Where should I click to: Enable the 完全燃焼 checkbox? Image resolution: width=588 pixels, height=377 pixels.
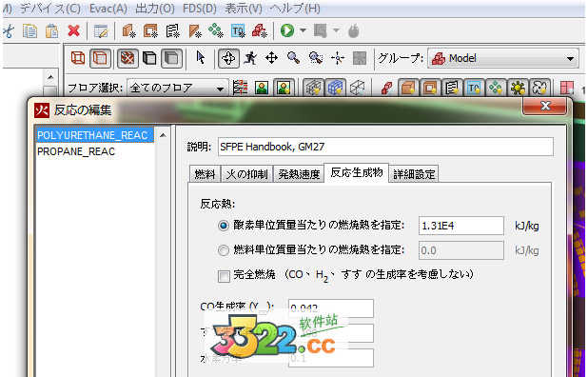click(224, 276)
